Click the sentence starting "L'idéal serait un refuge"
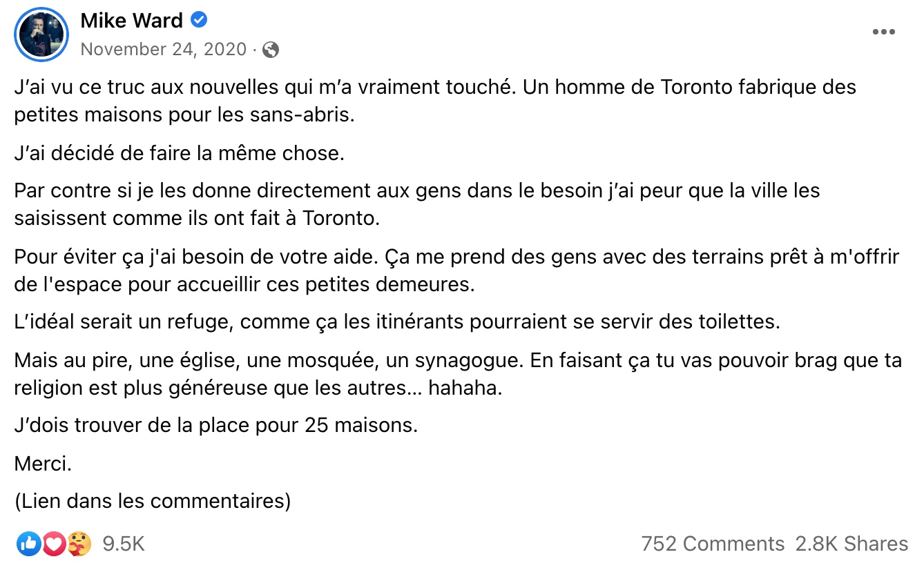Screen dimensions: 924x570 [x=397, y=322]
